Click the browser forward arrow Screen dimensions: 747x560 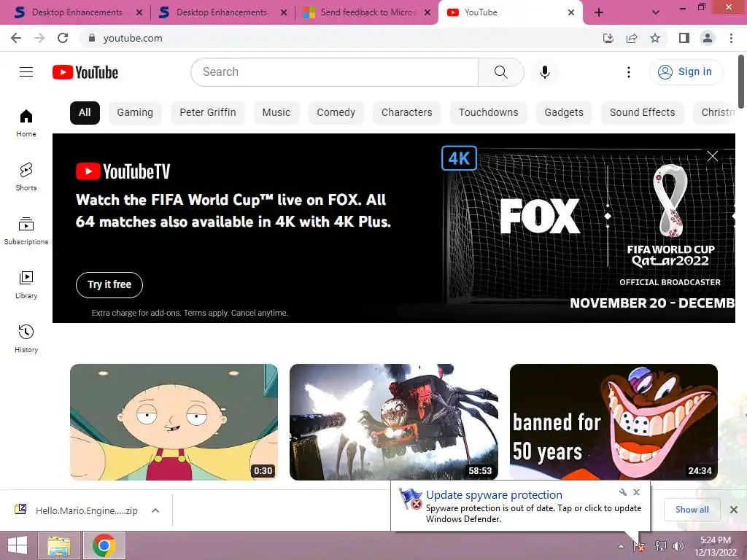(39, 38)
